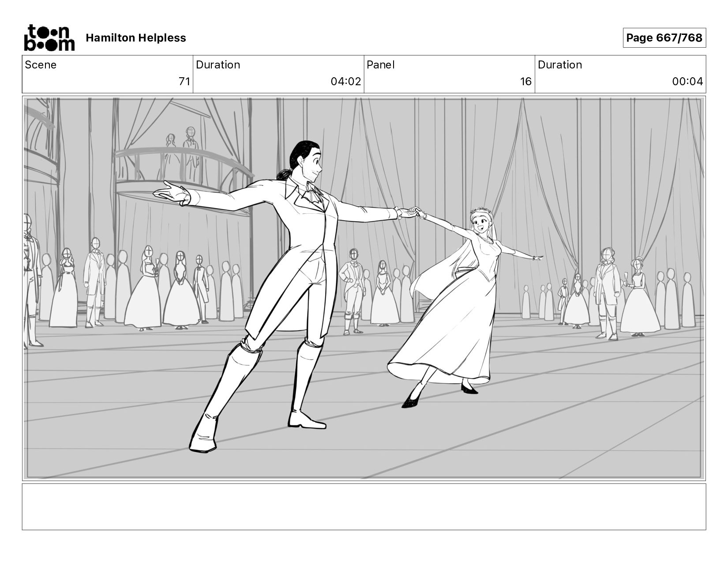Select the "Panel" header label
Viewport: 728px width, 563px height.
pyautogui.click(x=380, y=65)
